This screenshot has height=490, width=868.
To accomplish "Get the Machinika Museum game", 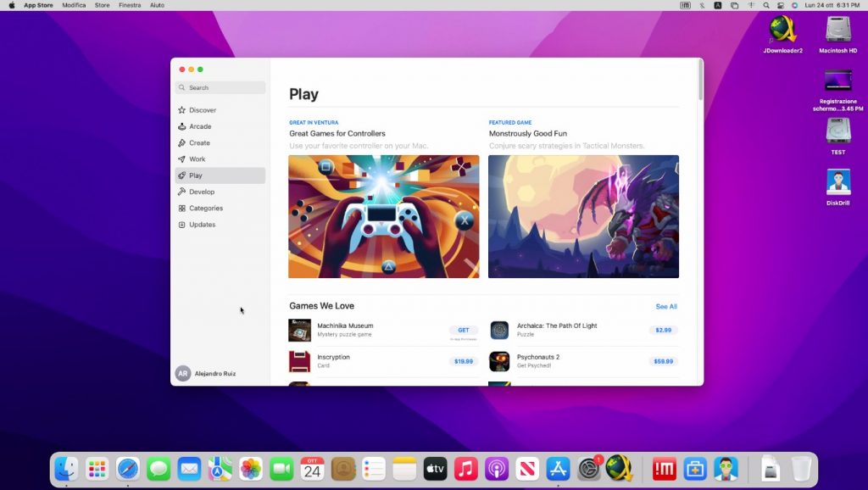I will click(x=463, y=330).
